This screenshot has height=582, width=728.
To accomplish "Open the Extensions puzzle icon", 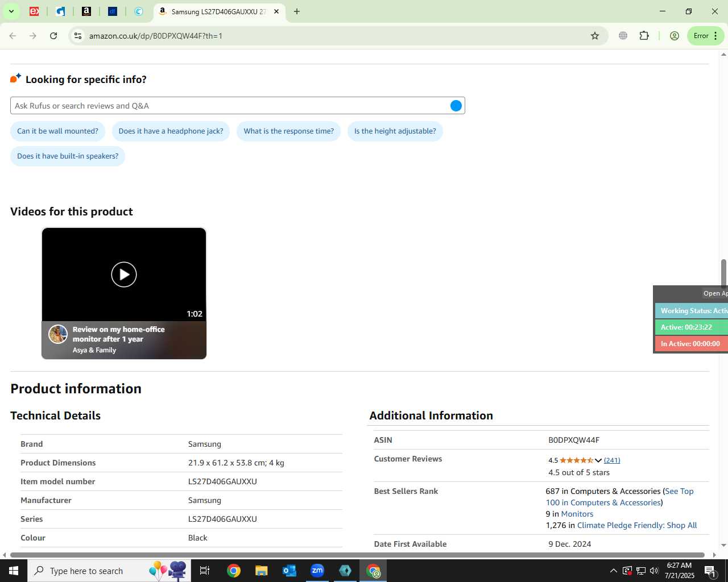I will point(644,36).
